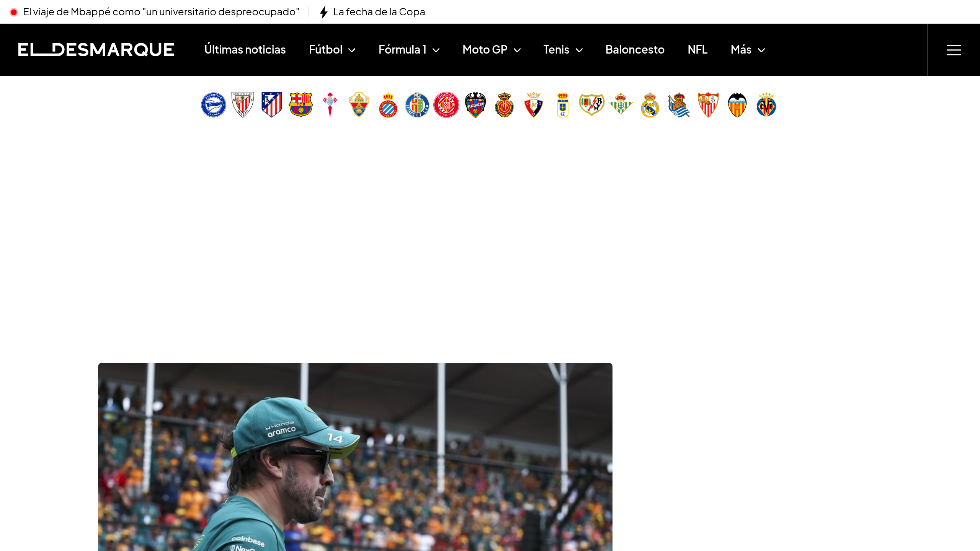
Task: Open the Elche CF crest
Action: pos(359,105)
